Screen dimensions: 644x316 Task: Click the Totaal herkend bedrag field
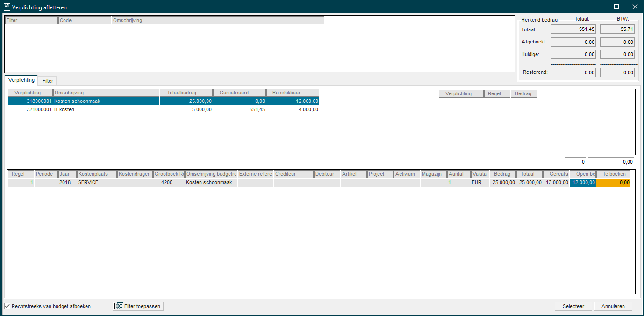573,29
